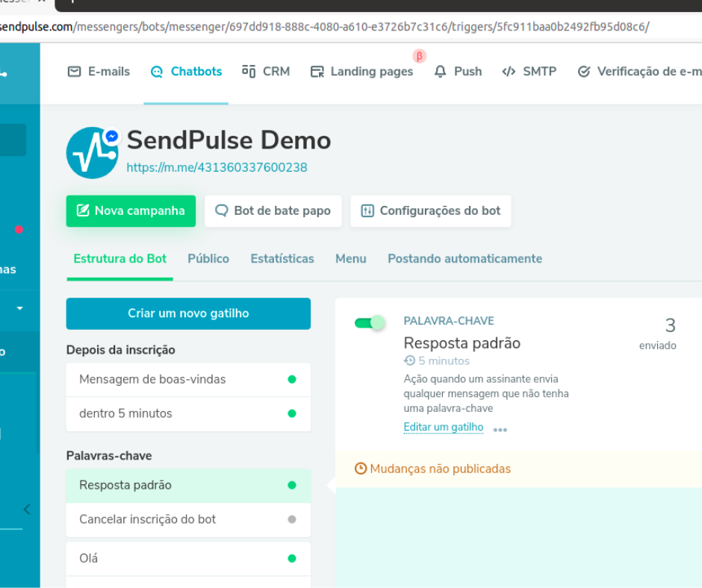Click the Palavras-chave heading
Screen dimensions: 702x588
[109, 456]
